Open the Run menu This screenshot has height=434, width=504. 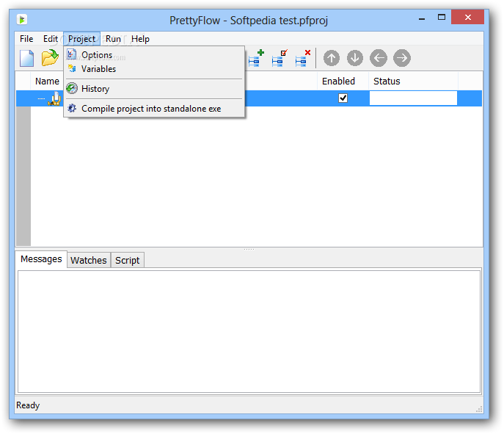(113, 39)
